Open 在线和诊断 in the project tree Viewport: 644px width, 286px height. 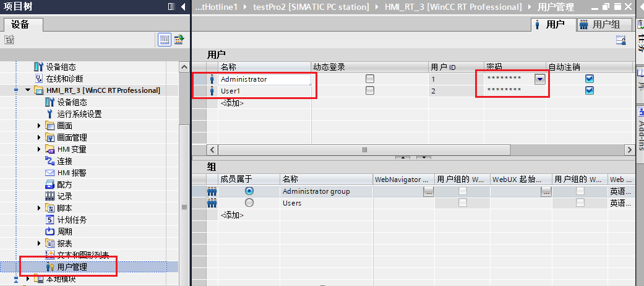click(x=64, y=79)
